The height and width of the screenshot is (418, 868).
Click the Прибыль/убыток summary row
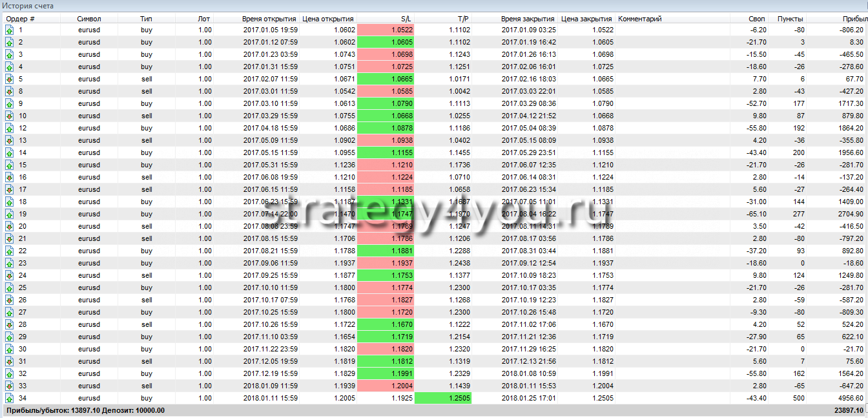tap(85, 410)
